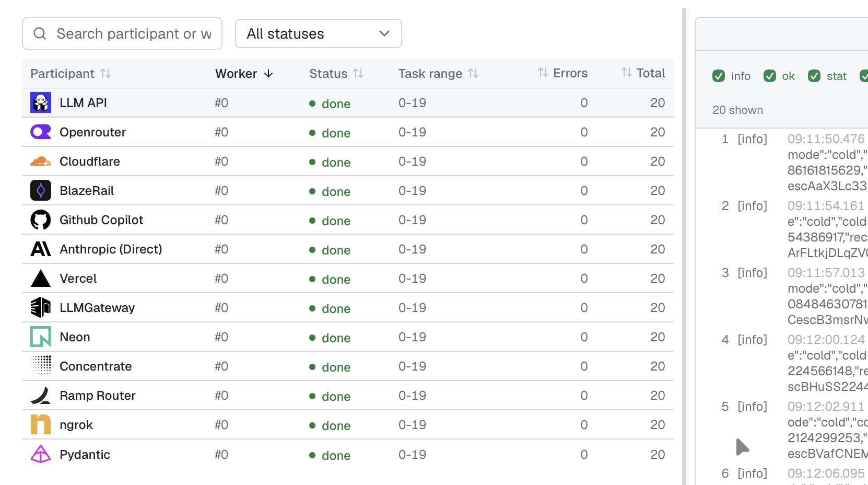Click worker #0 in Cloudflare row
This screenshot has width=868, height=485.
pyautogui.click(x=221, y=161)
